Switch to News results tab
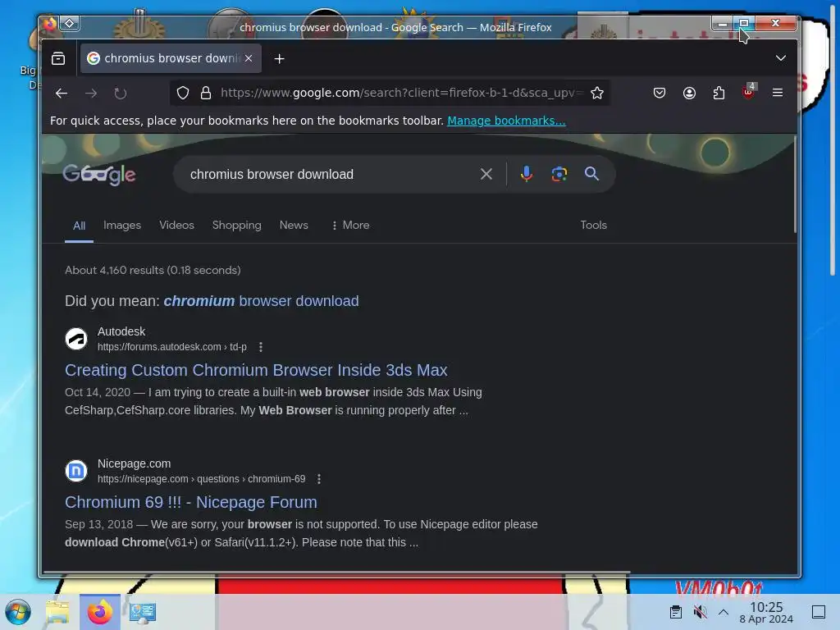The width and height of the screenshot is (840, 630). click(x=294, y=225)
